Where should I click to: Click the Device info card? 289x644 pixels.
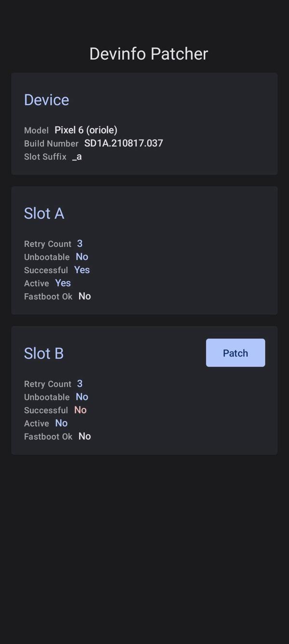coord(144,124)
